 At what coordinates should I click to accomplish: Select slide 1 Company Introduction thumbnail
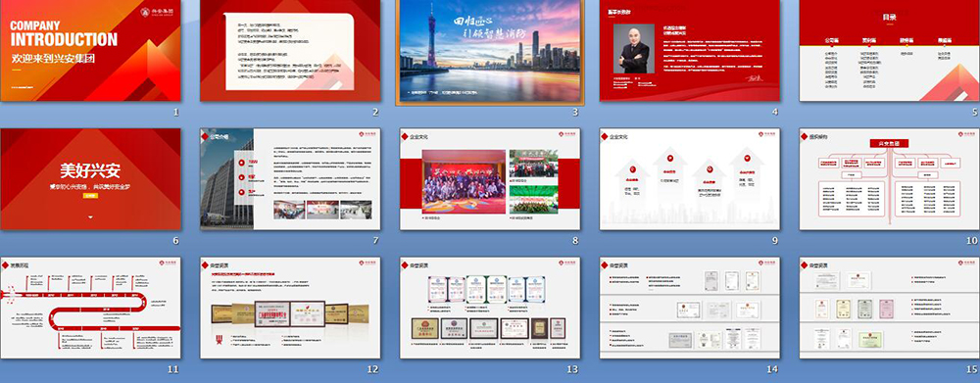pyautogui.click(x=90, y=50)
